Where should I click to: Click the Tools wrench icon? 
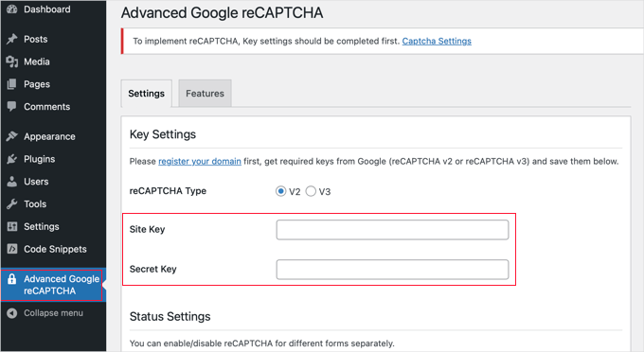[x=12, y=203]
